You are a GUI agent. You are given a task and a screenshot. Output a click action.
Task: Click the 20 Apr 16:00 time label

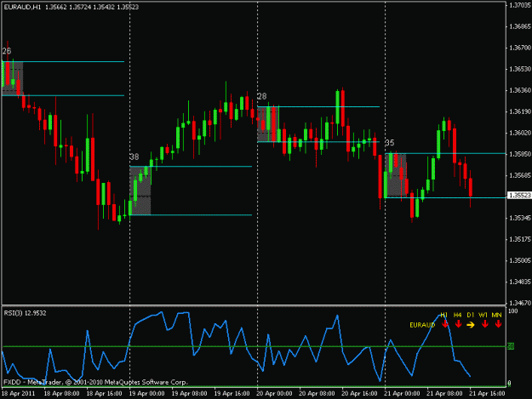click(359, 394)
